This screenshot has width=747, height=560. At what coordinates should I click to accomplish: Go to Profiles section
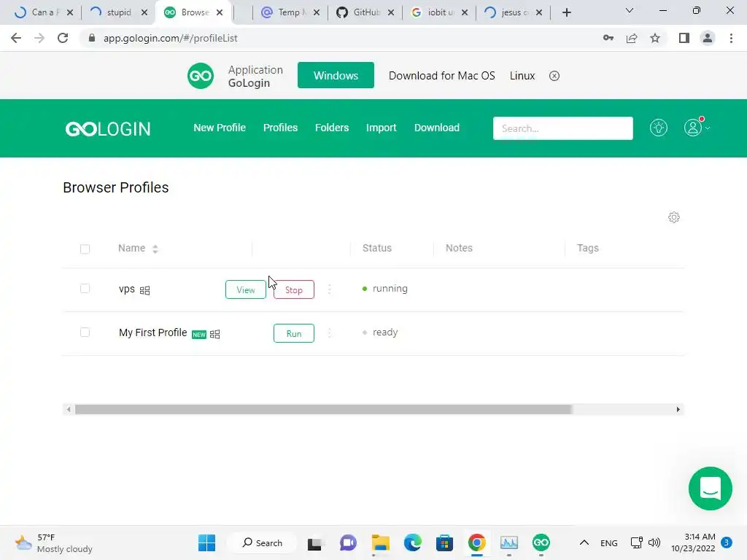point(280,128)
